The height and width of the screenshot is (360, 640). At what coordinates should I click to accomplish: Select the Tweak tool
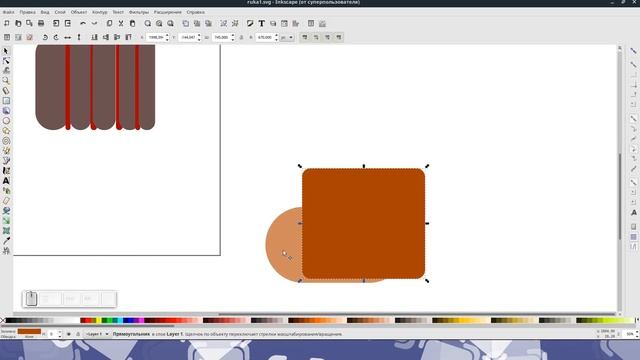tap(6, 71)
